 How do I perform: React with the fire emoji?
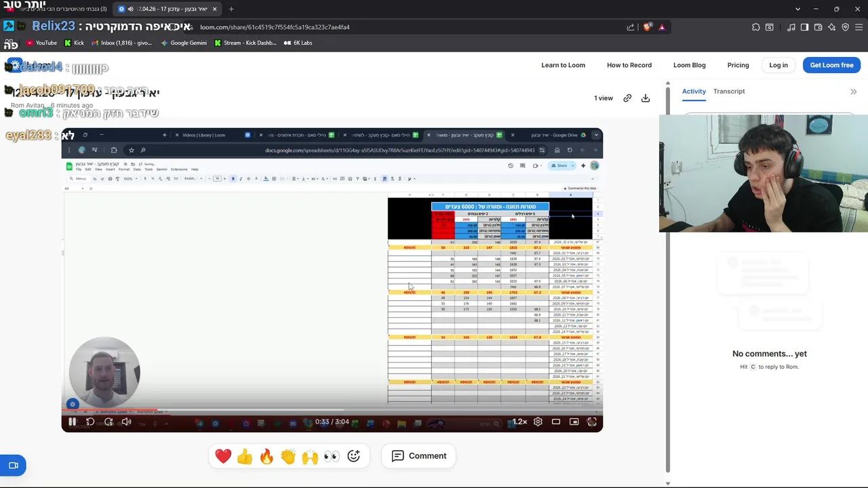point(267,456)
